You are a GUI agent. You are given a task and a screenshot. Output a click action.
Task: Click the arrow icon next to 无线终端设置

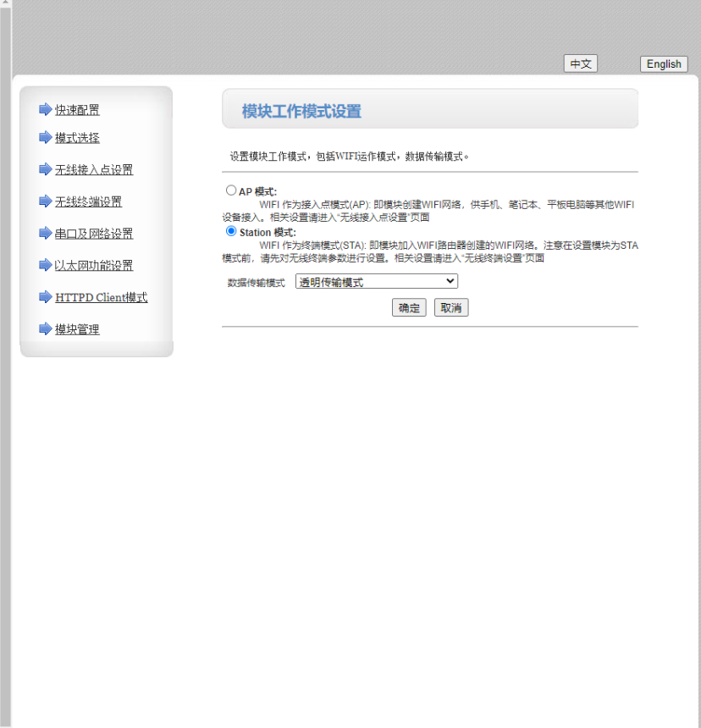click(46, 201)
